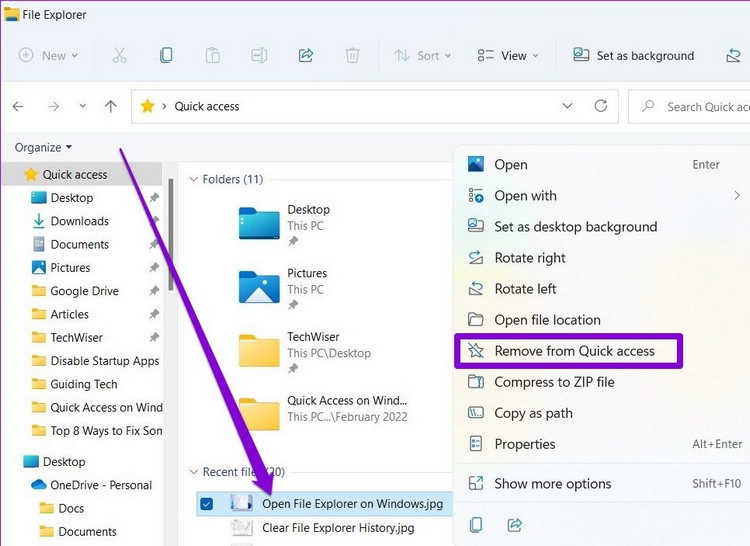Click the navigation pane scrollbar

171,234
